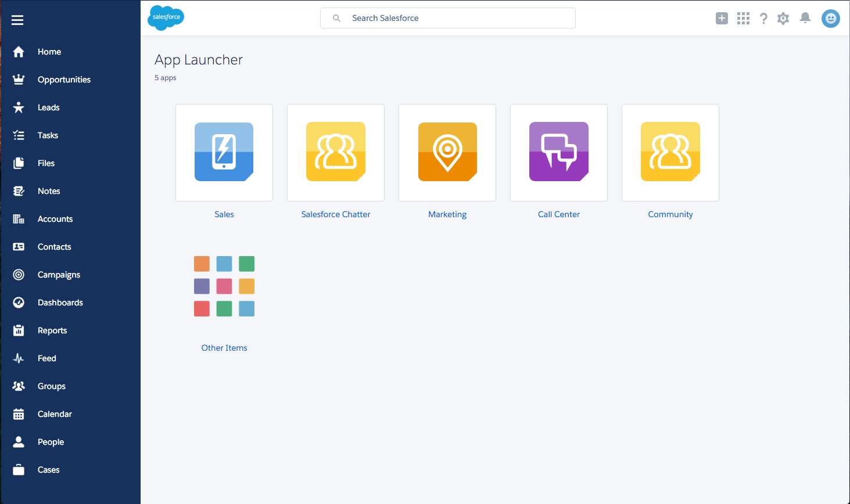
Task: Select People menu item
Action: (51, 442)
